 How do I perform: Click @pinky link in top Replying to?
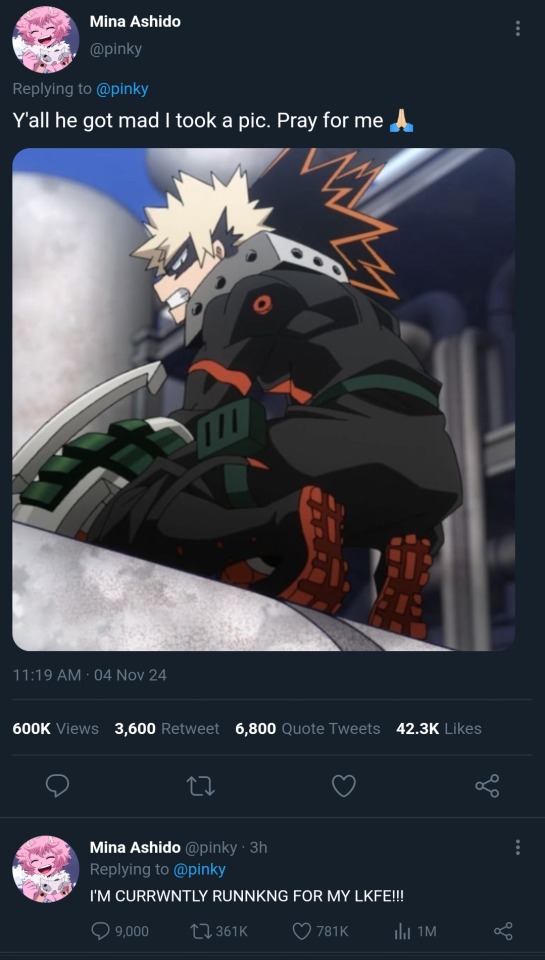click(x=122, y=89)
